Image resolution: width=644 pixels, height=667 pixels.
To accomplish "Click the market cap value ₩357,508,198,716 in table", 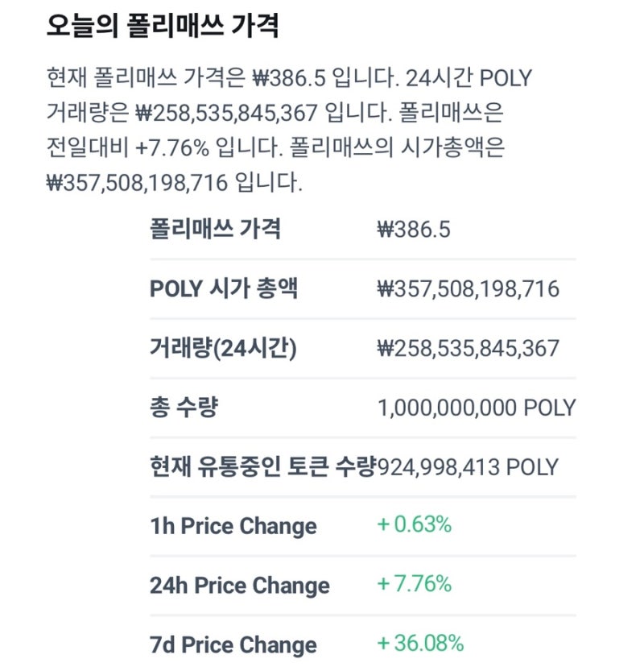I will point(468,289).
